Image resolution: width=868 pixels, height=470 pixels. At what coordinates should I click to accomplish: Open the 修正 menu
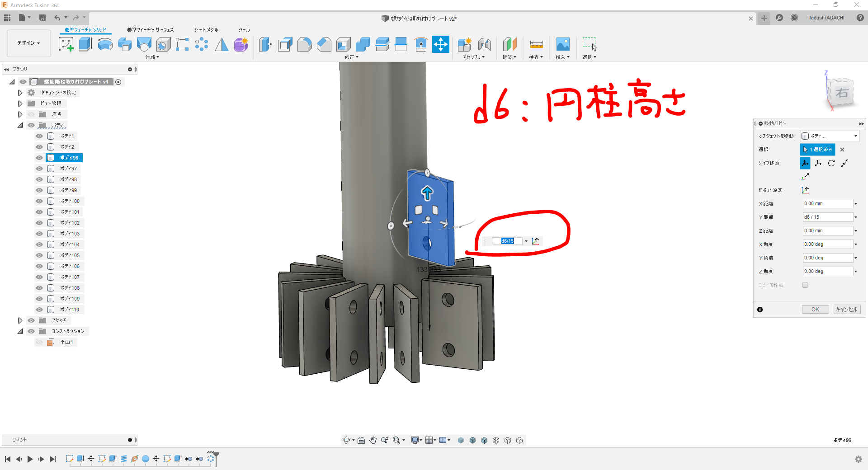point(351,57)
